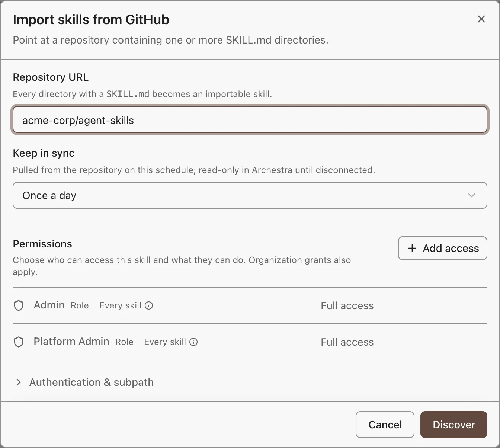This screenshot has width=500, height=448.
Task: Click the Cancel button
Action: [x=385, y=425]
